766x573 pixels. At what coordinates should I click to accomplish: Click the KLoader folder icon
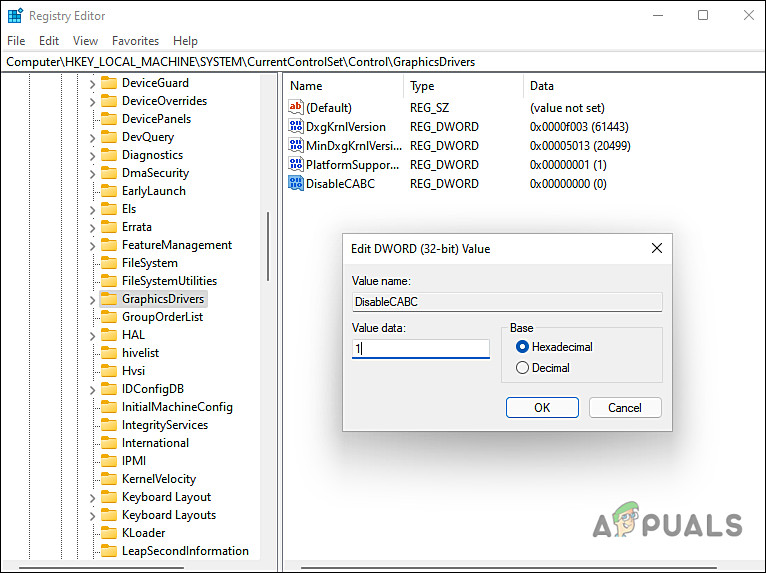pos(109,533)
